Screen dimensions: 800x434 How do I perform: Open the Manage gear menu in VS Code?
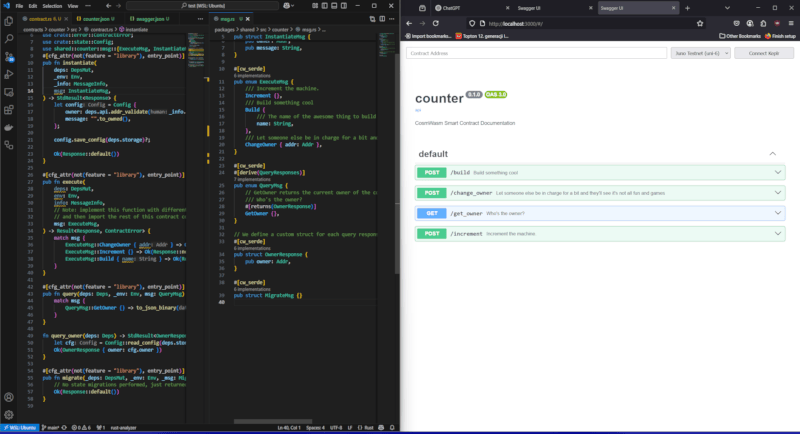(9, 415)
